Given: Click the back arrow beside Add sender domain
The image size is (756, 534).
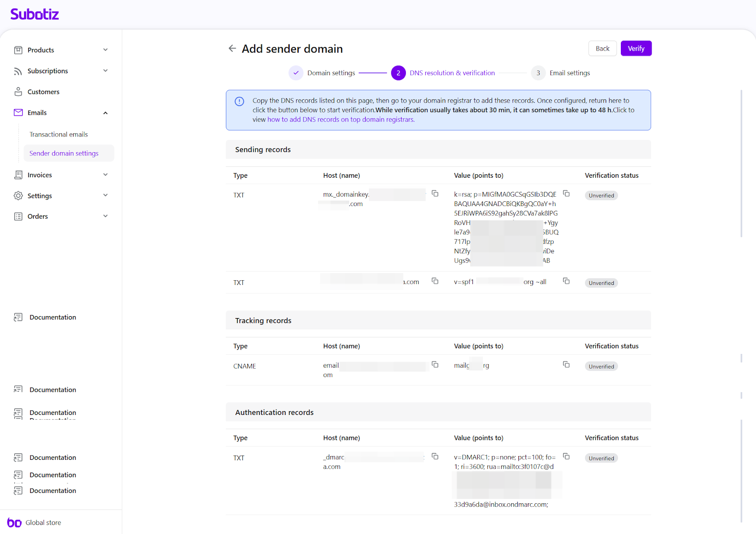Looking at the screenshot, I should 232,49.
